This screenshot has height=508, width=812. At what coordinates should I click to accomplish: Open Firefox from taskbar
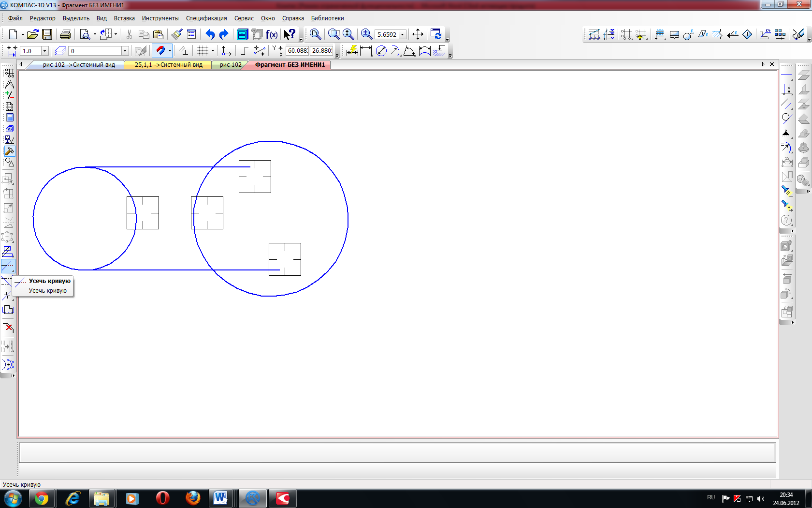(x=193, y=498)
